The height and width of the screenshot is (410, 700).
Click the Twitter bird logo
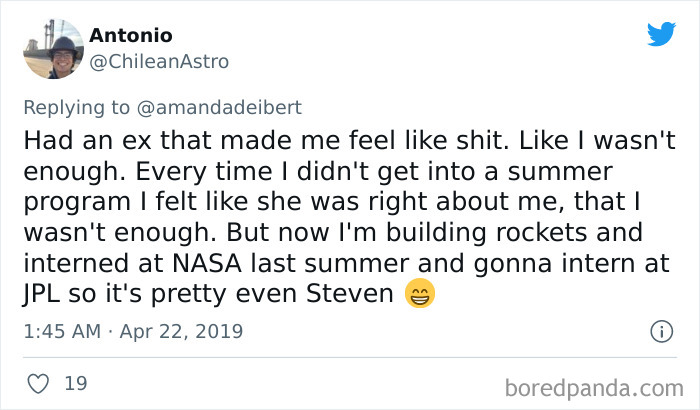661,34
